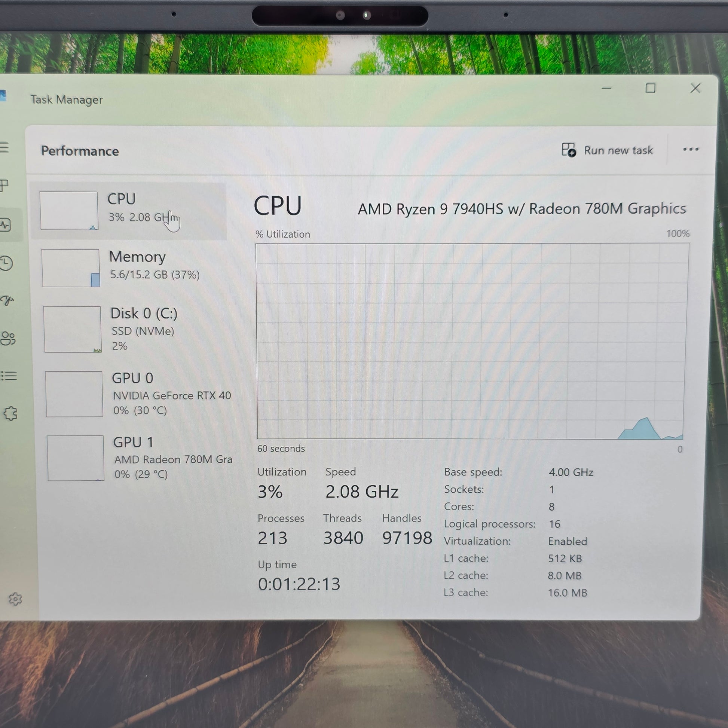Open the Services page puzzle icon
The image size is (728, 728).
(10, 413)
